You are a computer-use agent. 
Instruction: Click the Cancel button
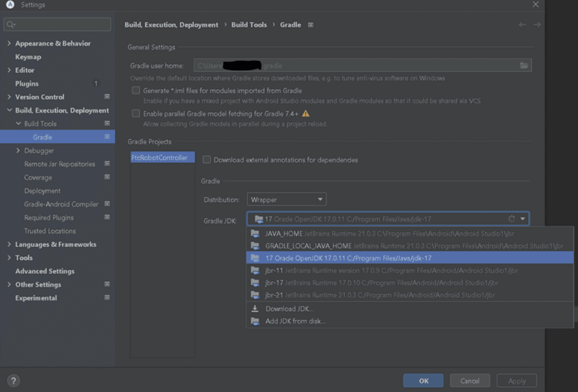pos(470,381)
